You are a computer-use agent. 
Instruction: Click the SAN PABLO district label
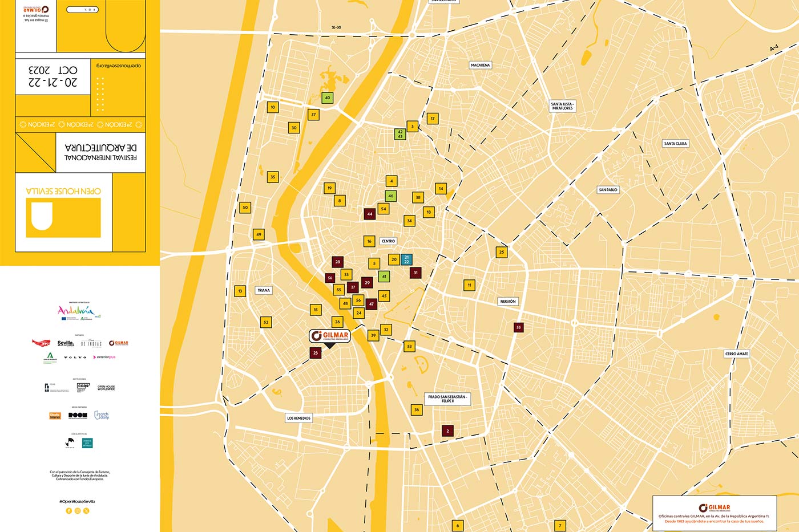(x=608, y=189)
